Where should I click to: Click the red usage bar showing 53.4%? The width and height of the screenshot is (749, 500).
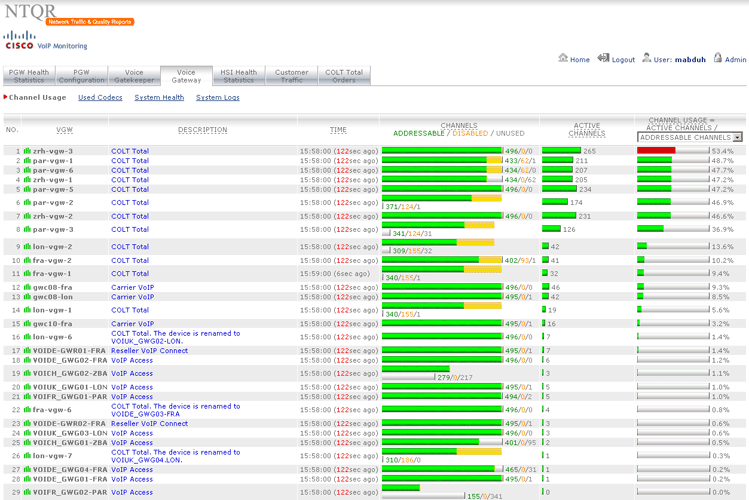656,151
